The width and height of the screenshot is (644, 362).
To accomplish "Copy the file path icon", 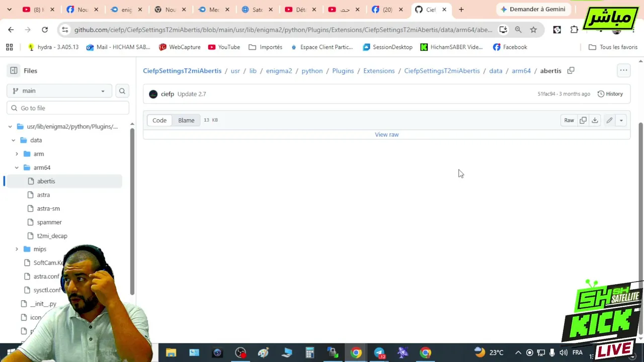I will (571, 71).
